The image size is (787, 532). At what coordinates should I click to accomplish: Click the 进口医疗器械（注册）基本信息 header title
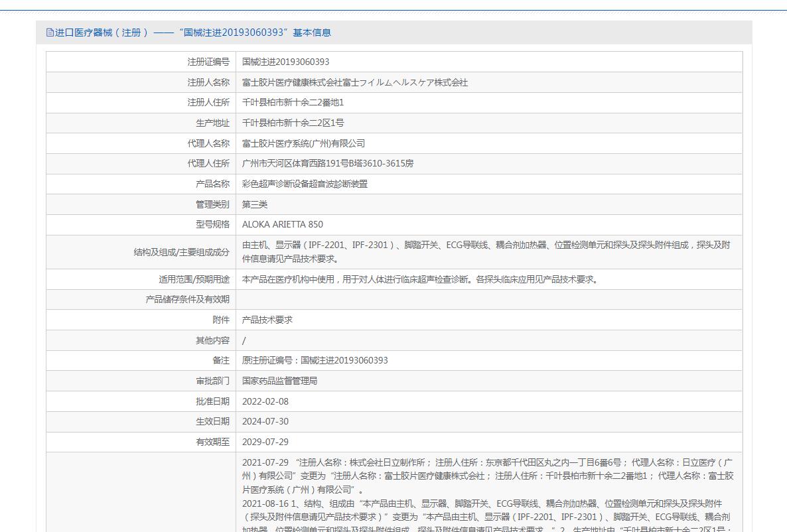coord(192,33)
